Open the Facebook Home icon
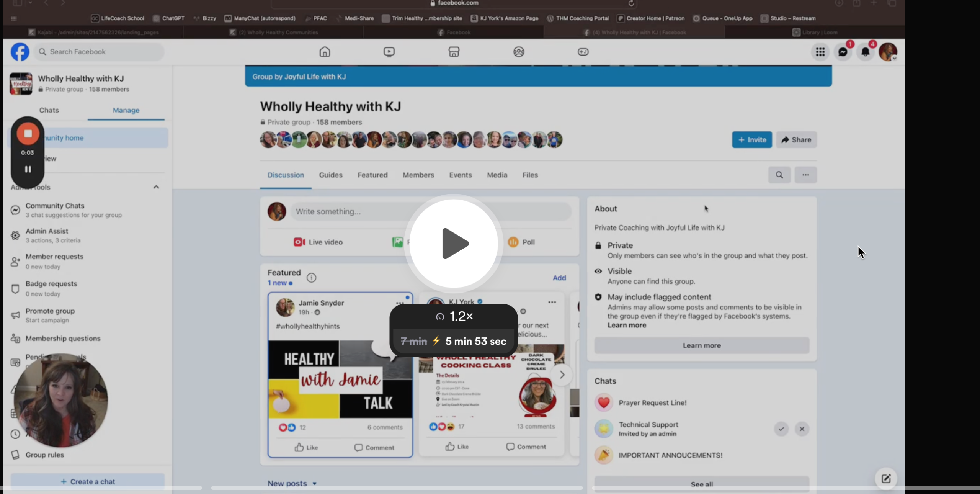 click(325, 52)
